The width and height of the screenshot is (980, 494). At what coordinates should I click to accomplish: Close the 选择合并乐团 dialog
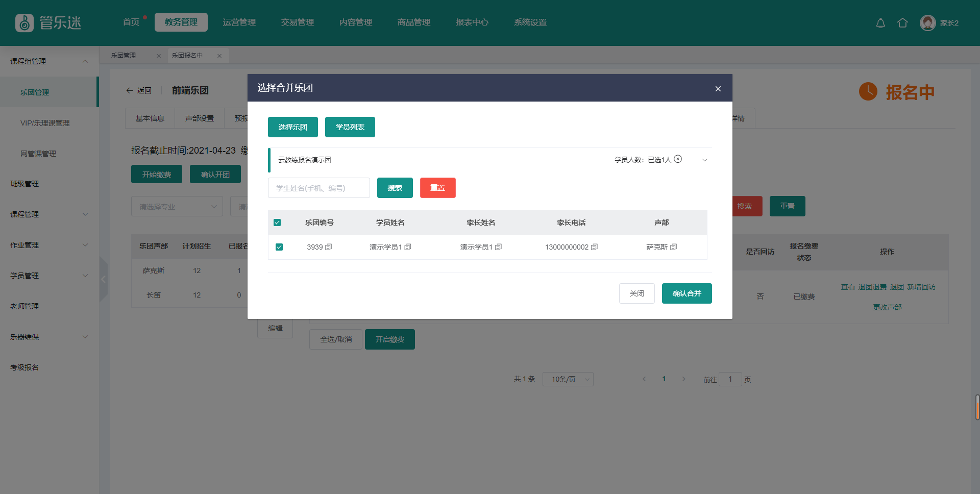coord(718,89)
